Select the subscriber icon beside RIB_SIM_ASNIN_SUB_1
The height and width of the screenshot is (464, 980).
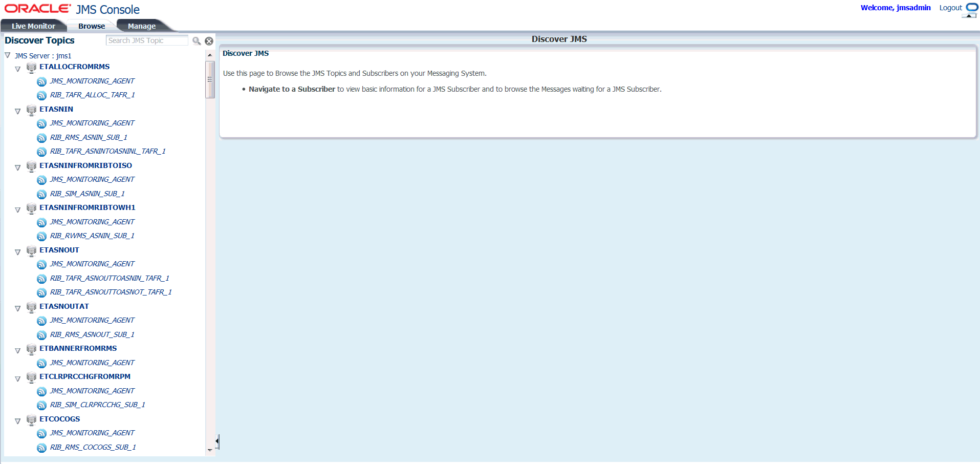pos(41,194)
